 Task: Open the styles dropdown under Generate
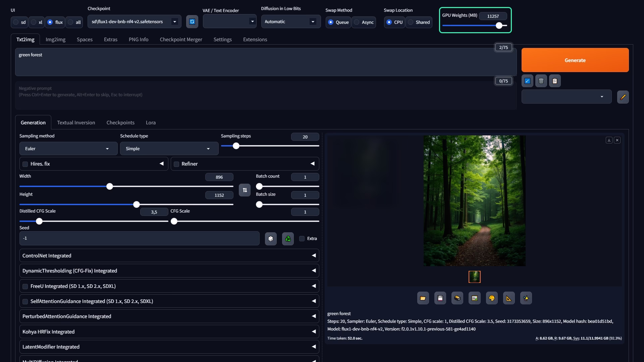tap(567, 97)
